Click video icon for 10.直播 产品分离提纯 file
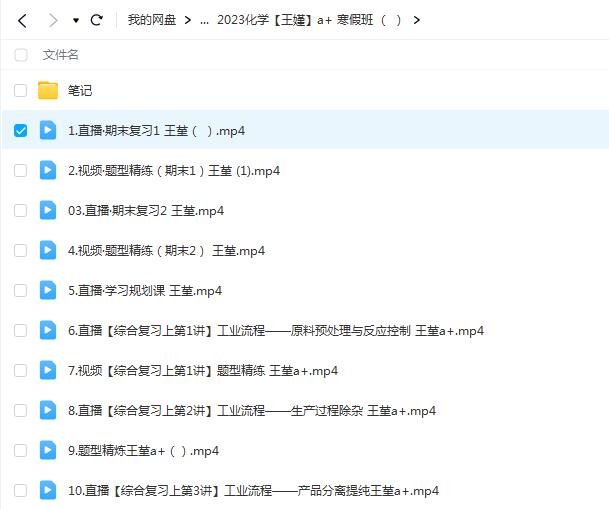609x509 pixels. click(48, 491)
